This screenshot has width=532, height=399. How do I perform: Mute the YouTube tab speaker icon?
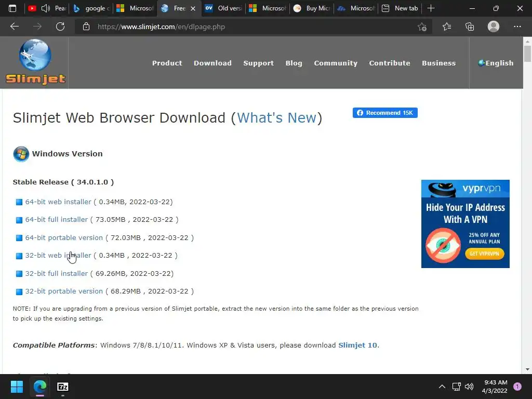(46, 8)
